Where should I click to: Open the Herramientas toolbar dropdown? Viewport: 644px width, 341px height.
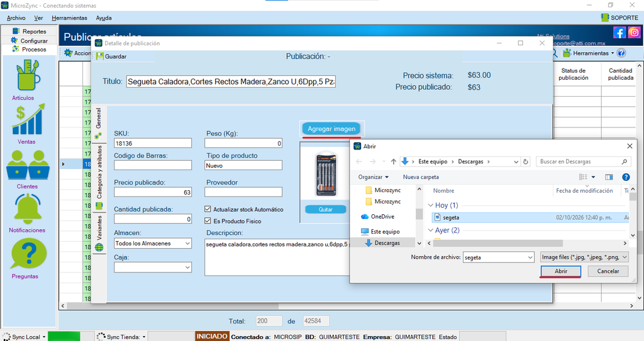click(589, 53)
